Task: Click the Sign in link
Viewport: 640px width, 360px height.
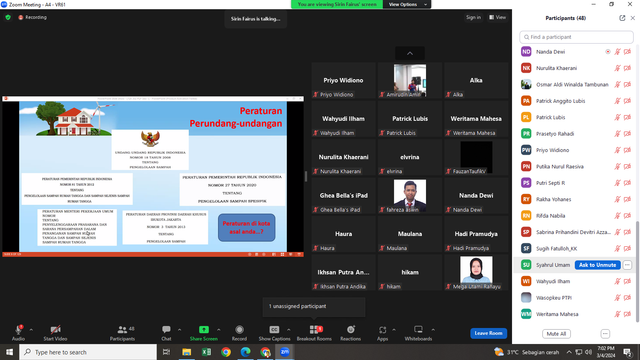Action: coord(473,18)
